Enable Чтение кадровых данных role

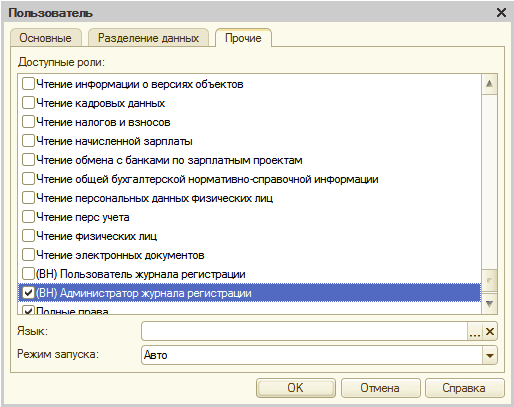tap(28, 103)
